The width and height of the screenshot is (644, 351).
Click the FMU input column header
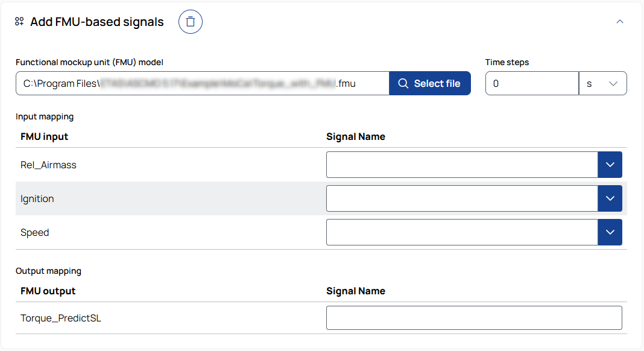tap(45, 136)
